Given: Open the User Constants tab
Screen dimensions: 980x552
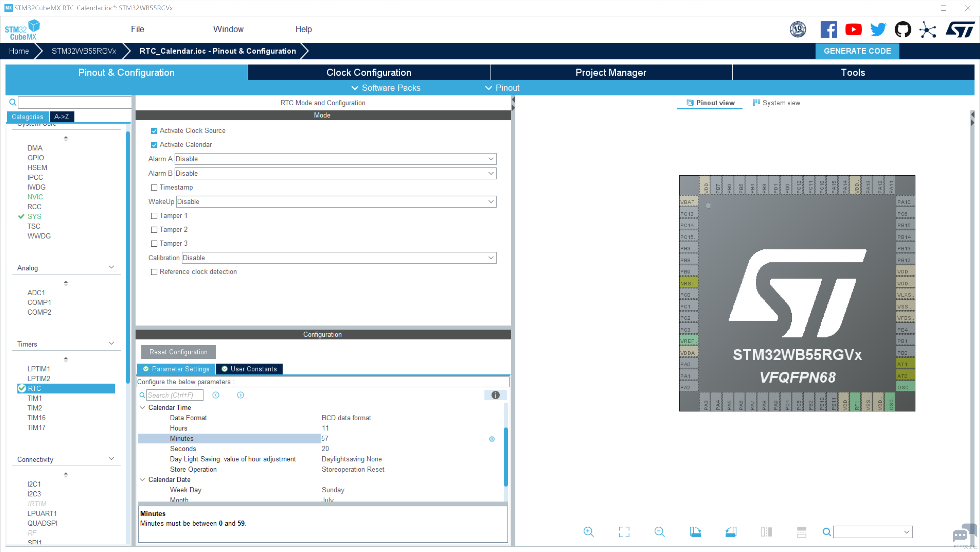Looking at the screenshot, I should click(x=250, y=369).
